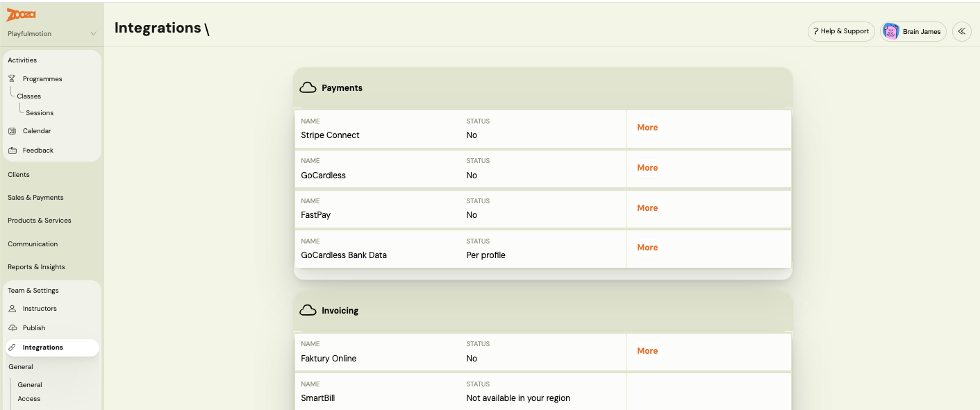Click the Brain James avatar image
Image resolution: width=980 pixels, height=410 pixels.
tap(891, 31)
